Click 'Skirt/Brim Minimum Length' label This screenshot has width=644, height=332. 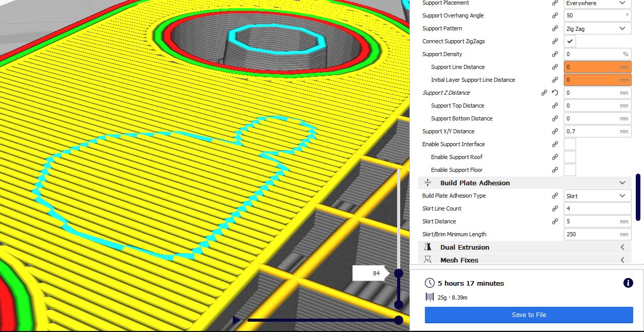click(x=454, y=234)
